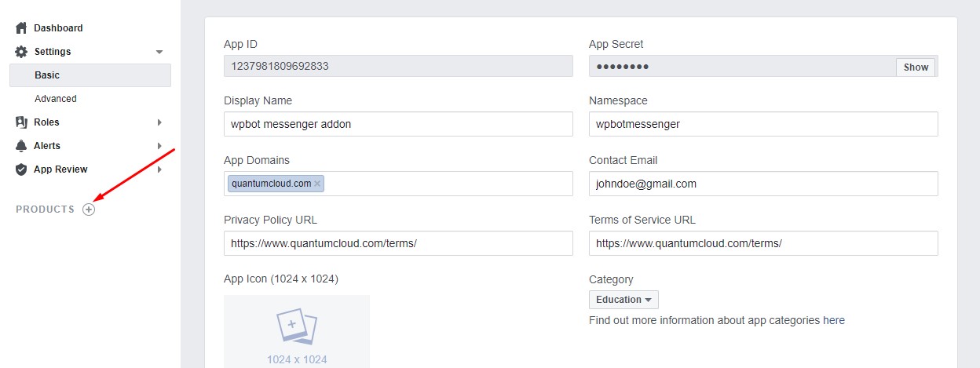
Task: Click the Settings gear icon
Action: click(x=22, y=52)
